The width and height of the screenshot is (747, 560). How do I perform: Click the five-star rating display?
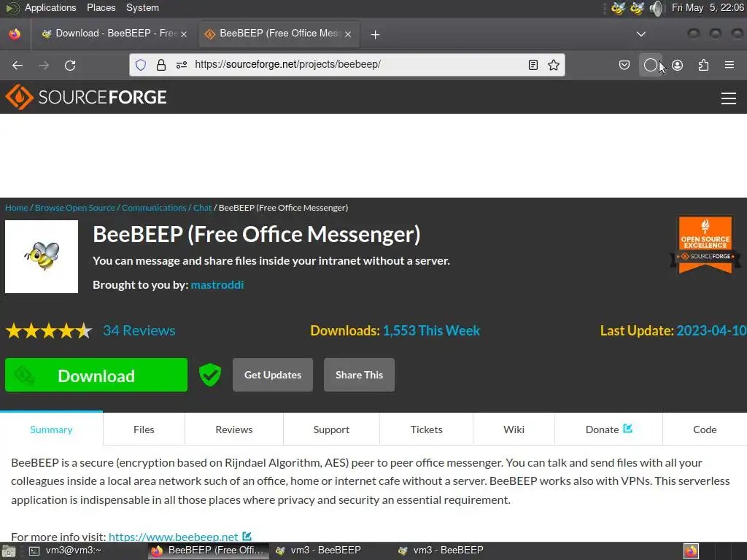pos(49,330)
